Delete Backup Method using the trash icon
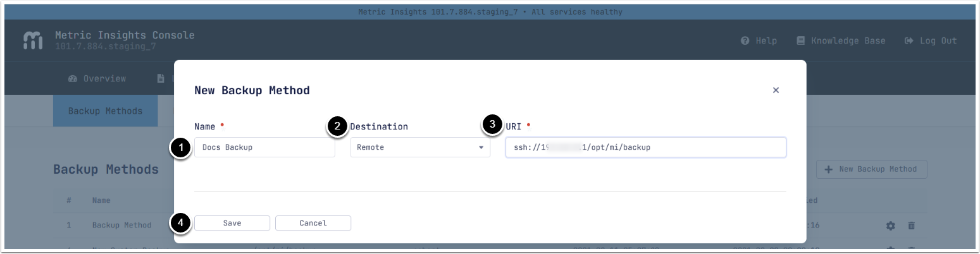Image resolution: width=980 pixels, height=254 pixels. [911, 226]
